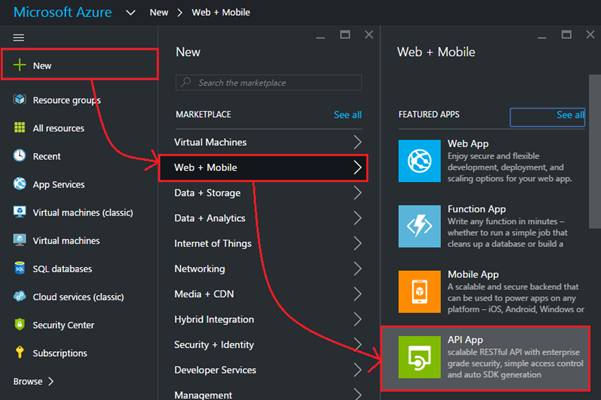Click the API App green icon
The width and height of the screenshot is (601, 400).
click(419, 357)
